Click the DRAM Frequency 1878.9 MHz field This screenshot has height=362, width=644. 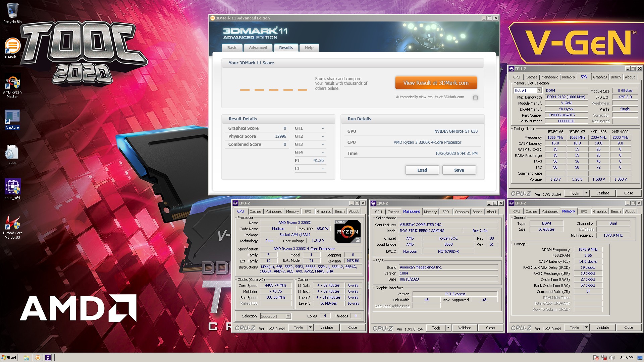(x=588, y=249)
